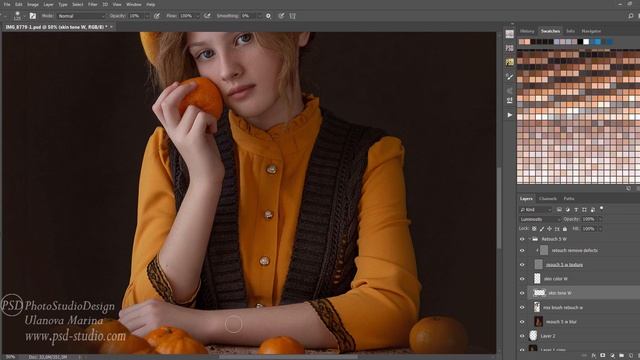Lock all padlock icon
The image size is (640, 360).
coord(565,229)
